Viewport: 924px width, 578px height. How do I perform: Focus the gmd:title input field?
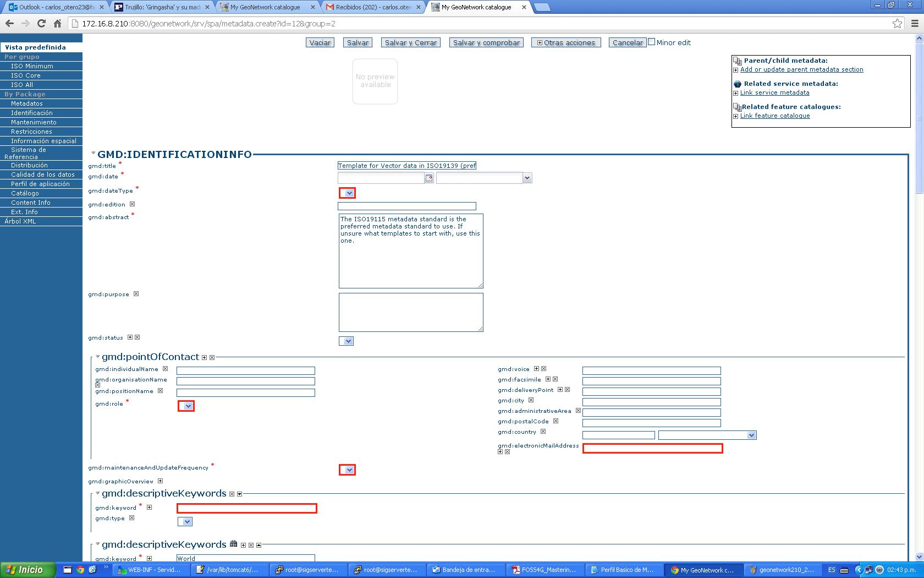407,166
